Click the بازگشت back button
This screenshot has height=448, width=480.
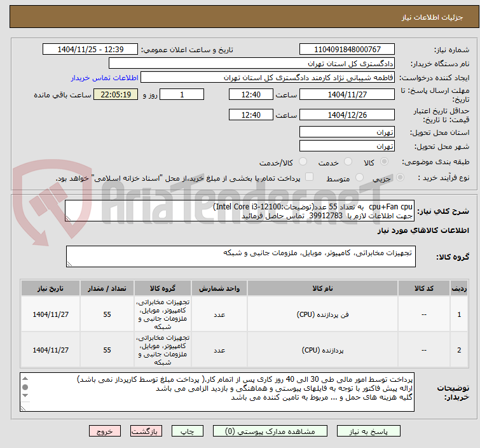point(146,431)
